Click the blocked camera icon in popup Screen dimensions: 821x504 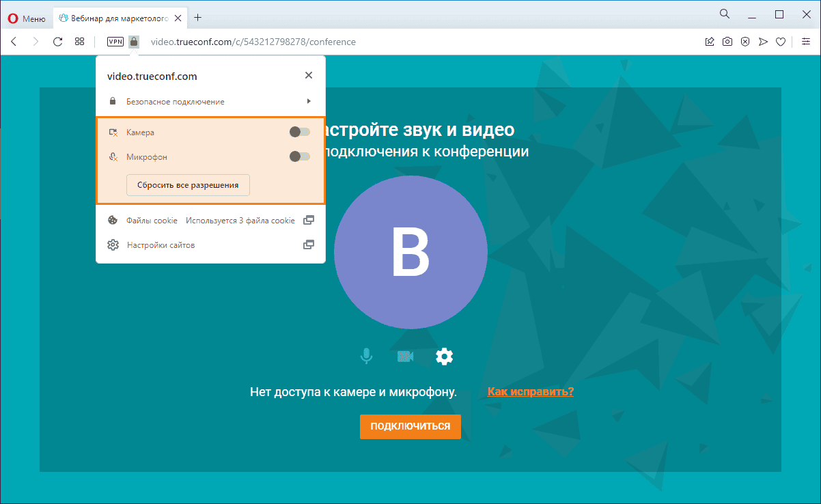click(x=113, y=132)
